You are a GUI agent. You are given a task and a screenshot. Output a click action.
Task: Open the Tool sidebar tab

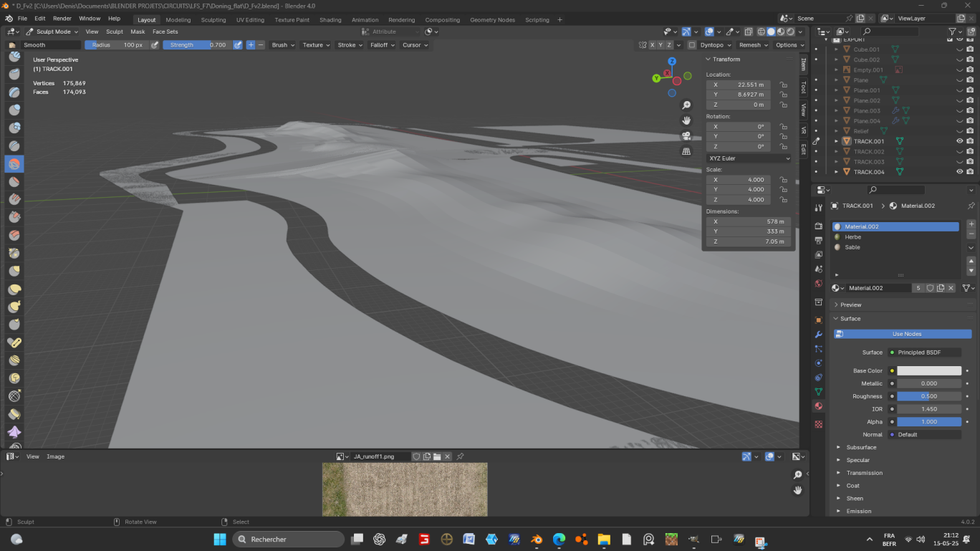pyautogui.click(x=804, y=87)
